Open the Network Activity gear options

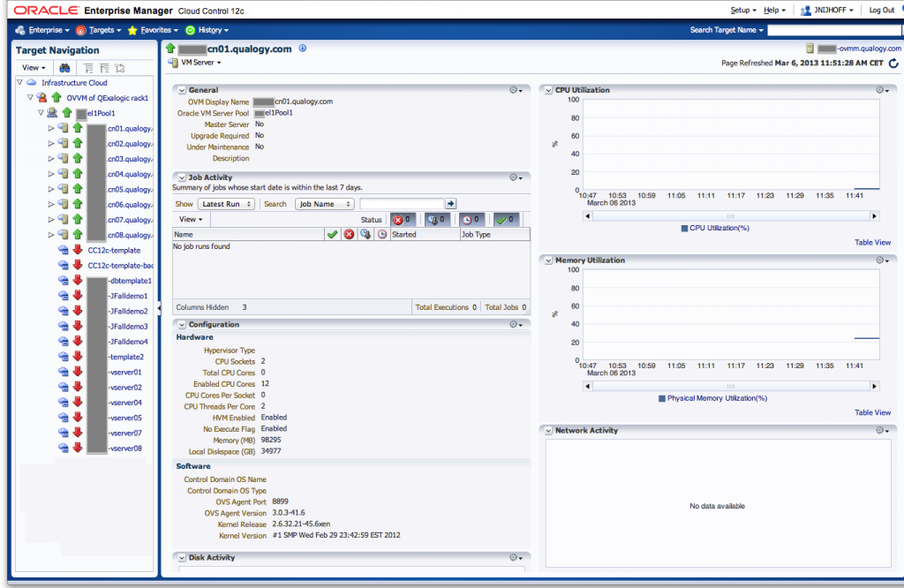point(882,430)
